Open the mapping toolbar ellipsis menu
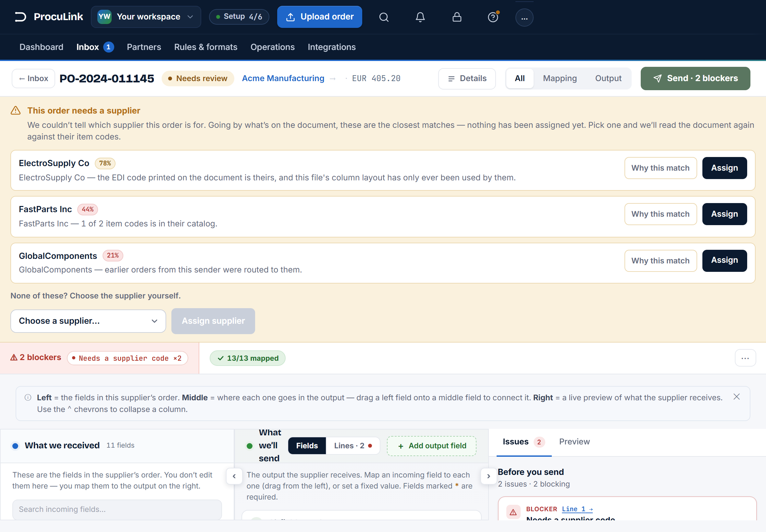 (745, 358)
